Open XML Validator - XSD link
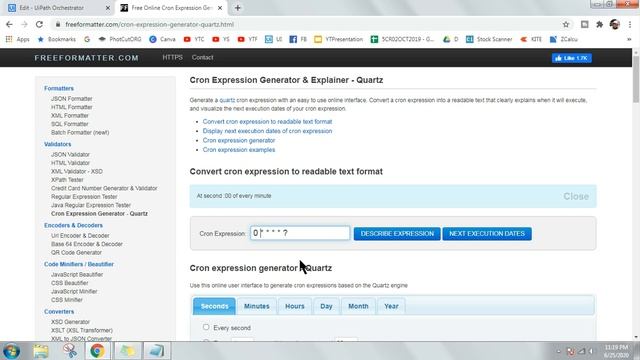Viewport: 640px width, 360px height. [77, 171]
